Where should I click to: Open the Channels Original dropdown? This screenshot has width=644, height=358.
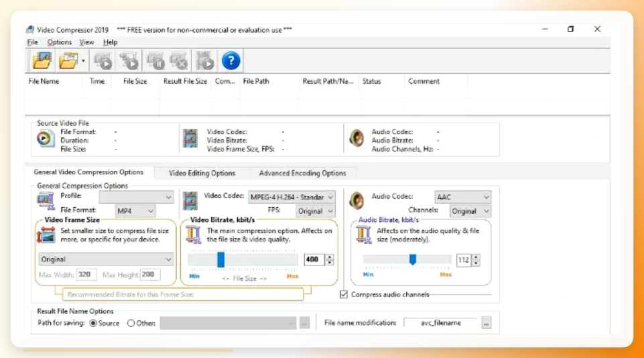470,211
